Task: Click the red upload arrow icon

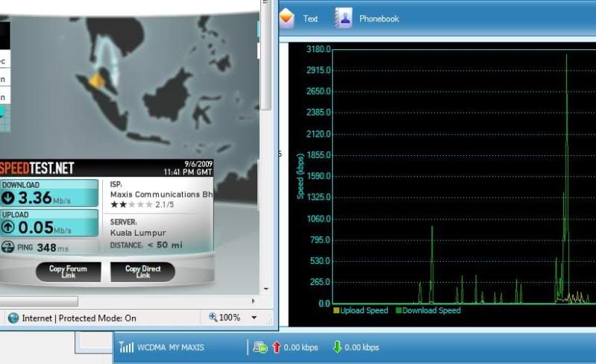Action: tap(276, 348)
